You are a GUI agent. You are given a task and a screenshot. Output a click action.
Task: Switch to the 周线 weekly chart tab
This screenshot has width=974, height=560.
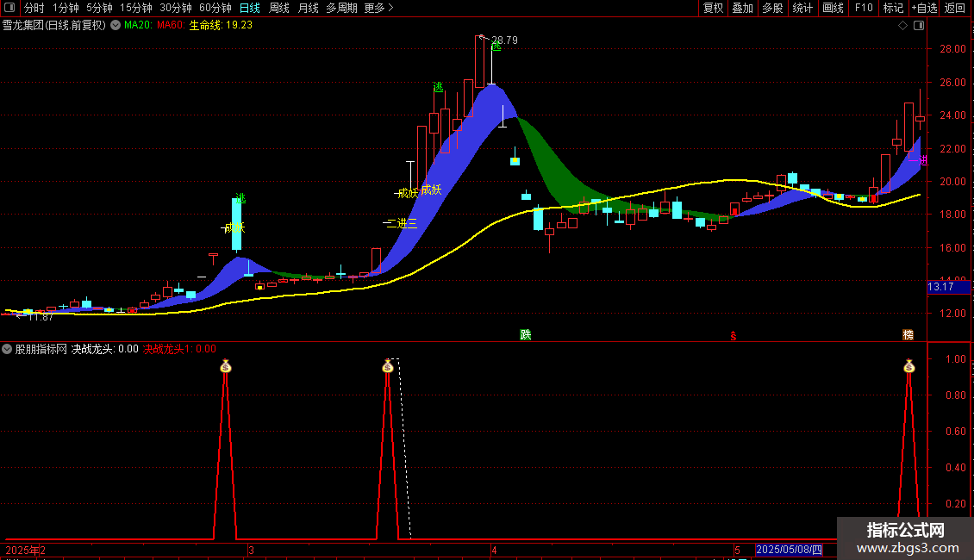click(279, 8)
